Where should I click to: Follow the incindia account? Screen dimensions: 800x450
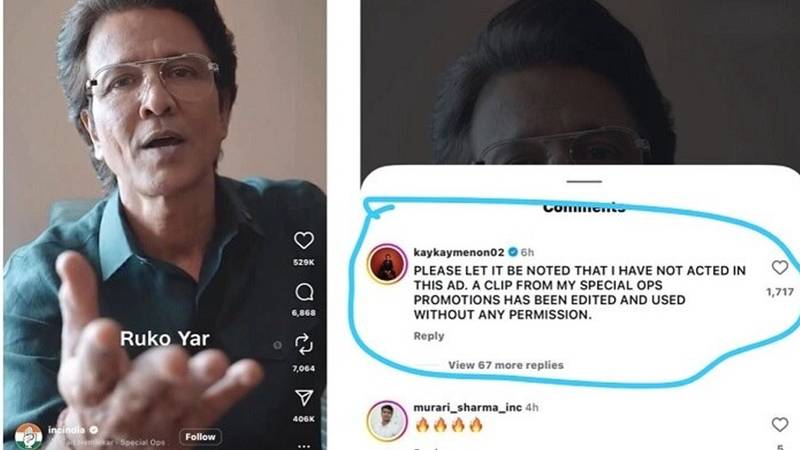tap(200, 437)
